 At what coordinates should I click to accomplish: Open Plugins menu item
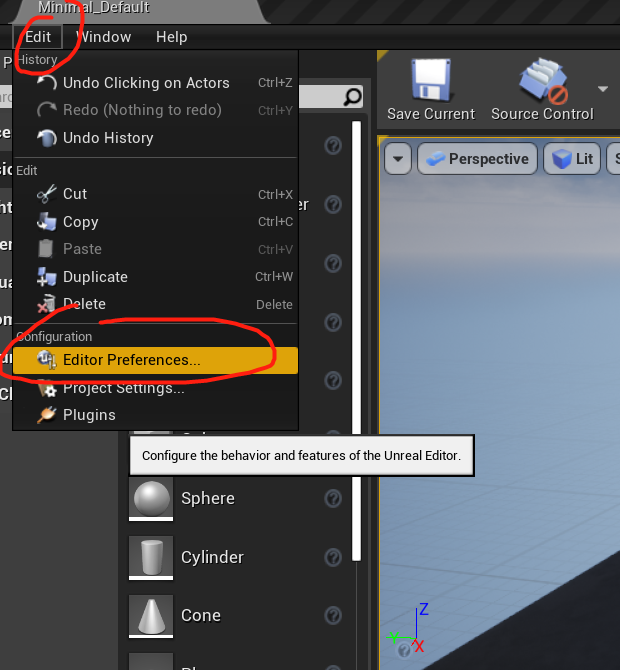tap(156, 415)
